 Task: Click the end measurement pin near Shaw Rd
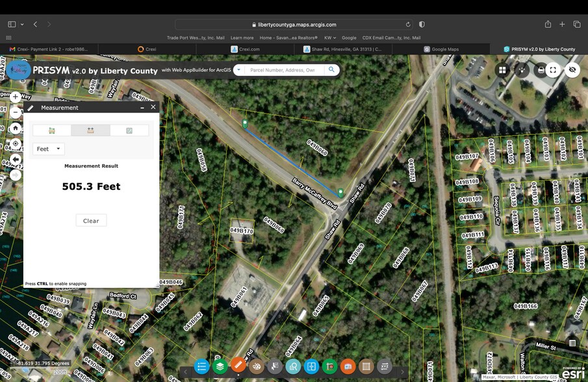340,193
